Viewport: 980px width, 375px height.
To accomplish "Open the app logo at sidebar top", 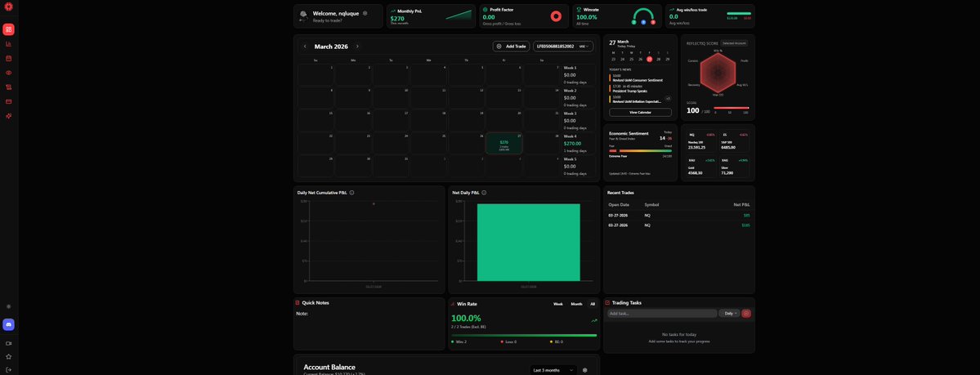I will pyautogui.click(x=9, y=7).
